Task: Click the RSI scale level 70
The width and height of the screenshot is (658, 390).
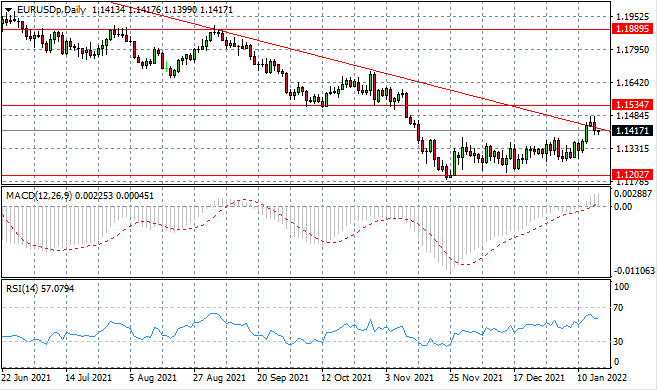Action: click(x=618, y=308)
